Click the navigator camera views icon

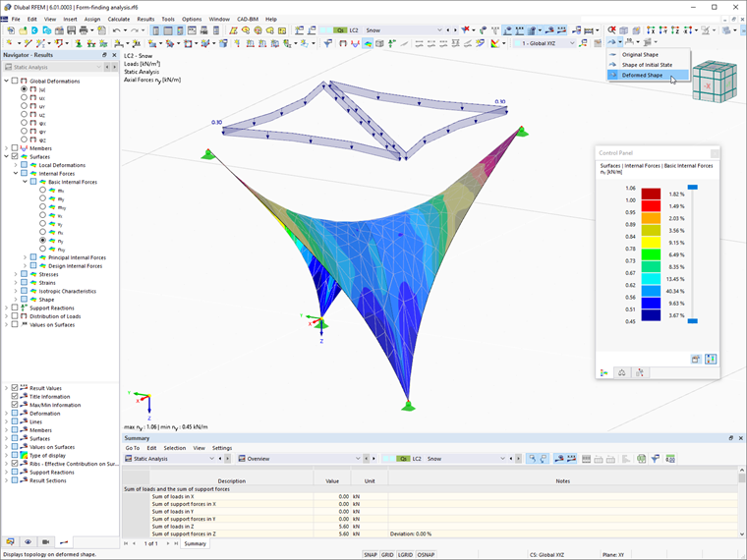click(46, 542)
